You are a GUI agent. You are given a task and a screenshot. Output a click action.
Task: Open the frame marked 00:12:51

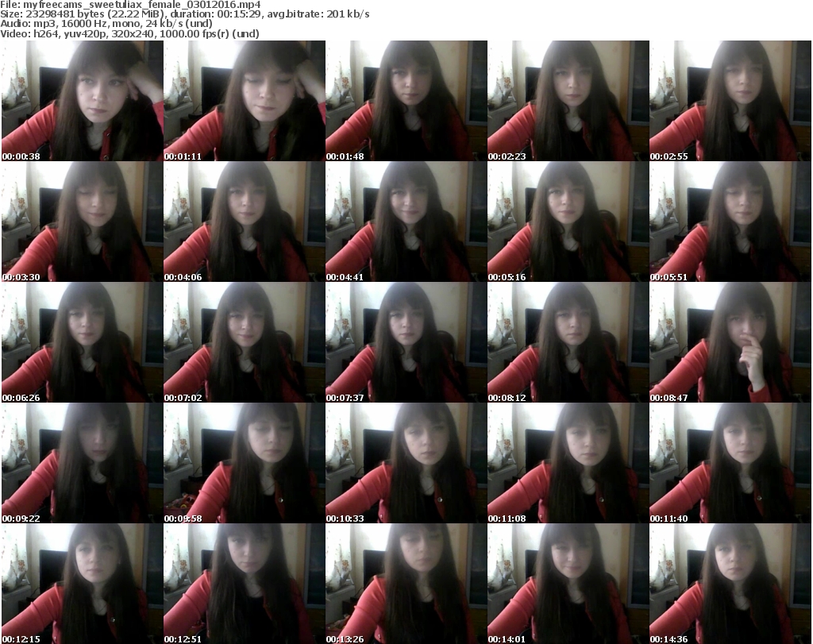coord(245,584)
